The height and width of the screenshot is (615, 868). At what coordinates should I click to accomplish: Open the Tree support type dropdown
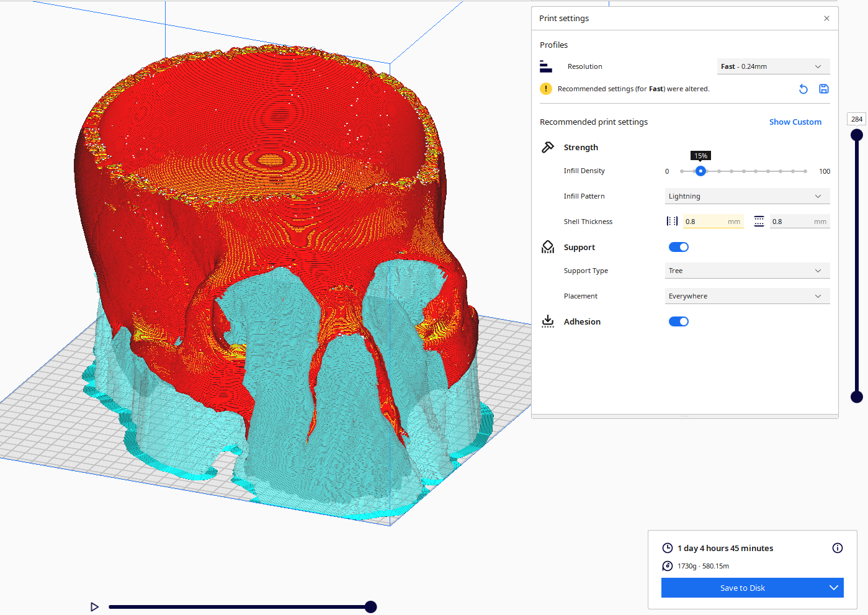[747, 271]
